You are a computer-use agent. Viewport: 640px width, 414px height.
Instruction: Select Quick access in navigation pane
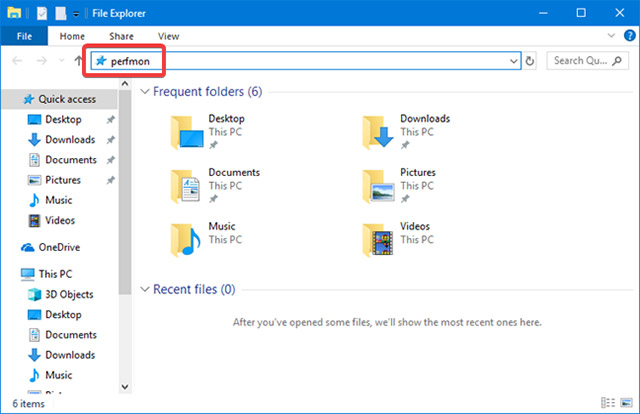click(60, 99)
